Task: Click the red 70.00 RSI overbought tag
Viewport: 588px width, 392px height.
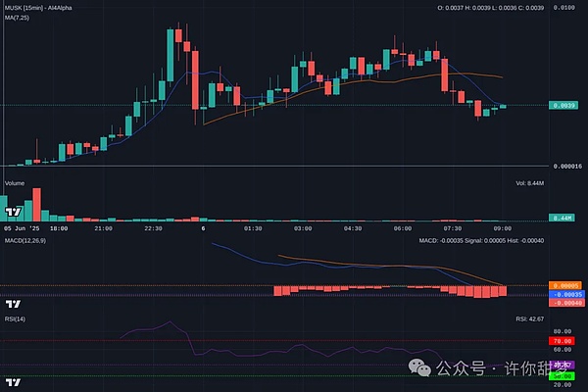Action: coord(562,341)
